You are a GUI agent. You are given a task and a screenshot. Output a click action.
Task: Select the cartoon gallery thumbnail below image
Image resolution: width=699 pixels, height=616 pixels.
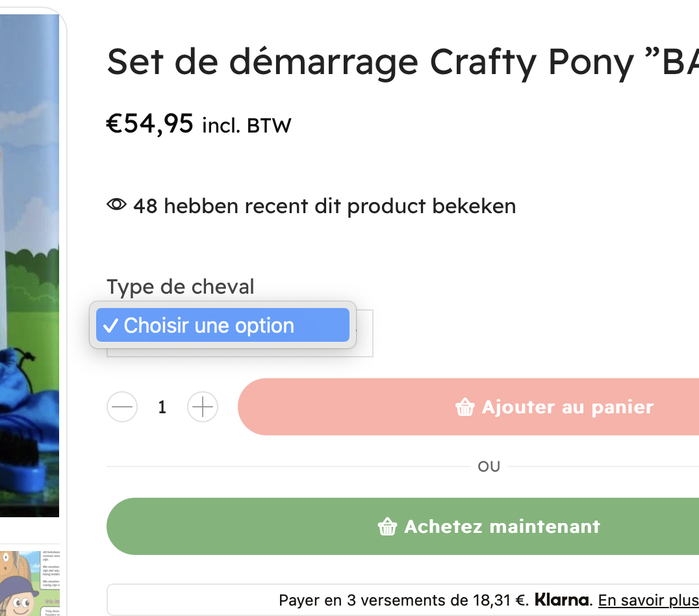29,584
